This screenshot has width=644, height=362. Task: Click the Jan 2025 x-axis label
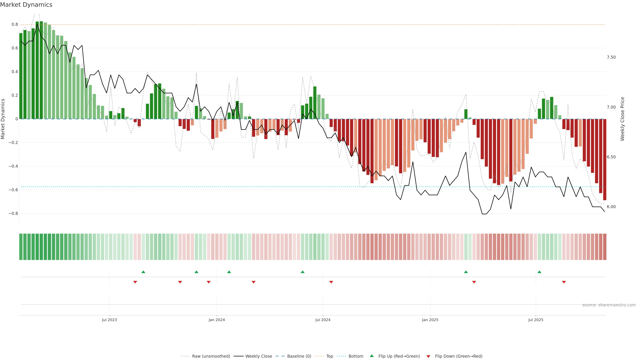pos(430,320)
